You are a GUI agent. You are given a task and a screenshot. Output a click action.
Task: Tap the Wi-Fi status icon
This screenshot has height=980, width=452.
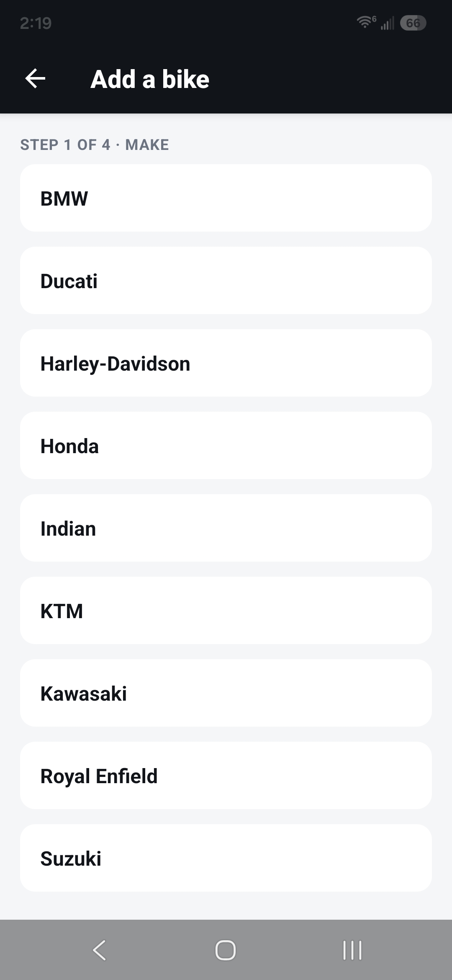pyautogui.click(x=366, y=22)
